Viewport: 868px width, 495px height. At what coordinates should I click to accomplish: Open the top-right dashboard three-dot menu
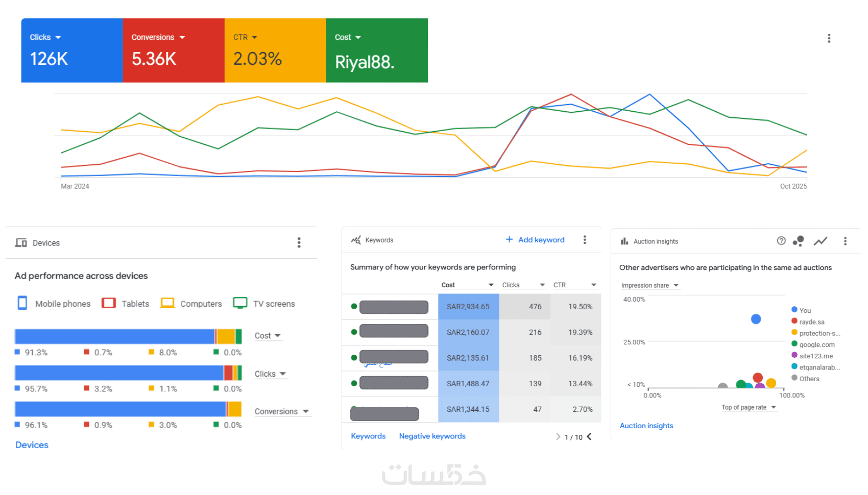pos(829,38)
